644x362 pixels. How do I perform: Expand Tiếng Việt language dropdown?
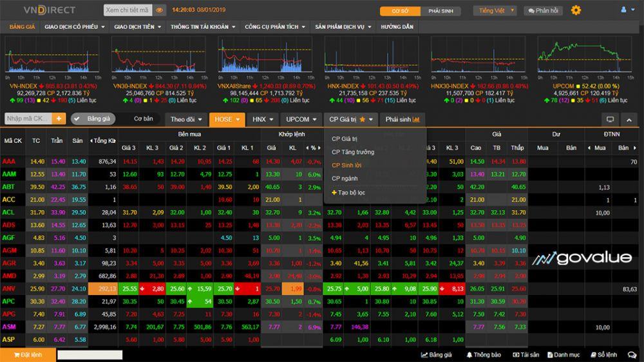pos(495,11)
